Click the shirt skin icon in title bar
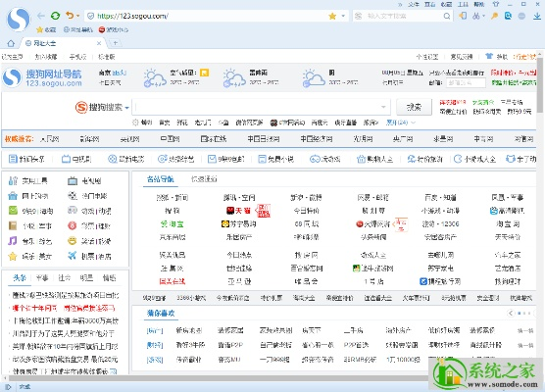 (496, 4)
